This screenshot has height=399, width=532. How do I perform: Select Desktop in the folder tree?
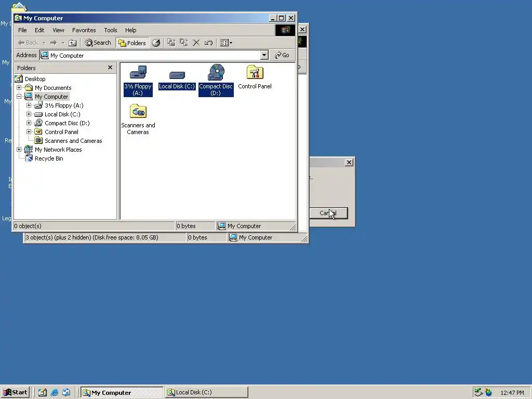pos(35,79)
